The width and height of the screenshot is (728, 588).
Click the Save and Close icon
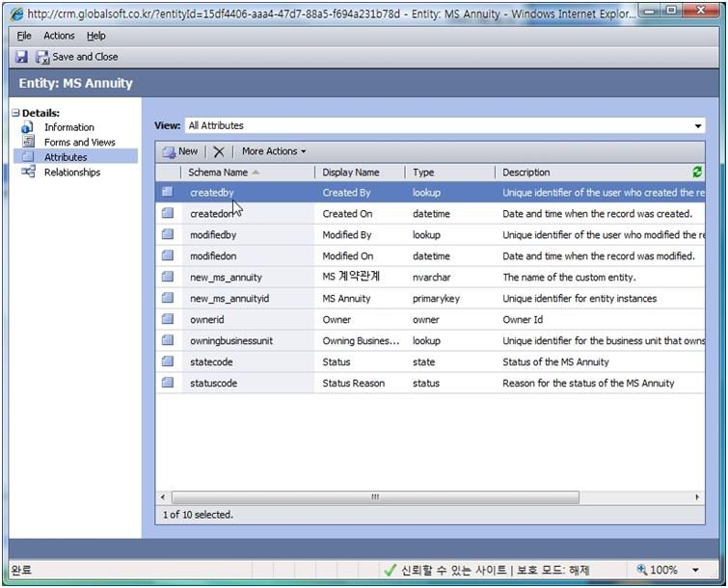42,57
